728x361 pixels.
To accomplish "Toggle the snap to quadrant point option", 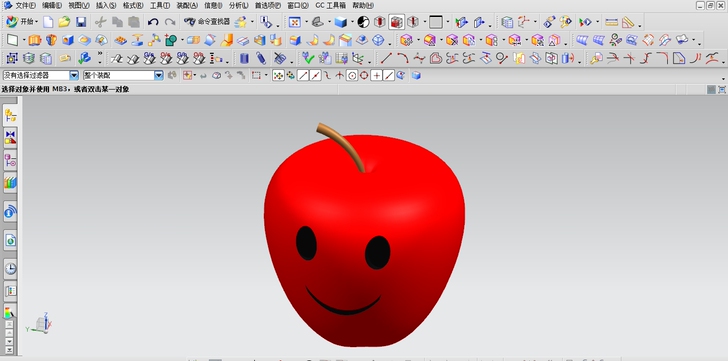I will tap(364, 75).
